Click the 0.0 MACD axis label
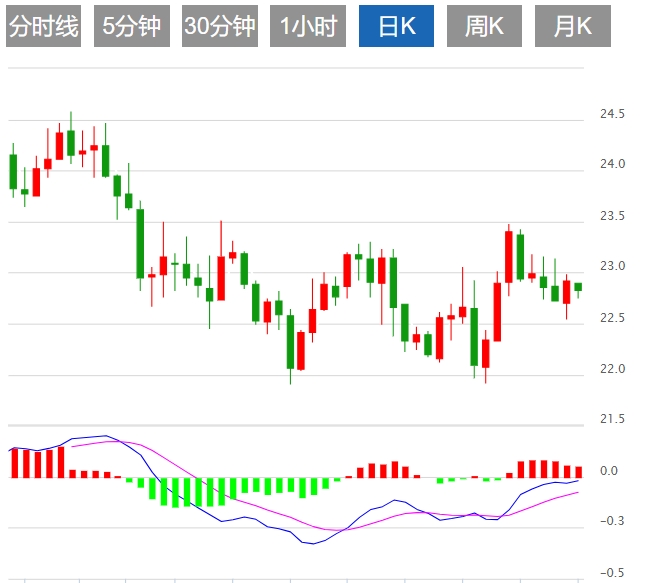Viewport: 646px width, 583px height. (x=609, y=470)
